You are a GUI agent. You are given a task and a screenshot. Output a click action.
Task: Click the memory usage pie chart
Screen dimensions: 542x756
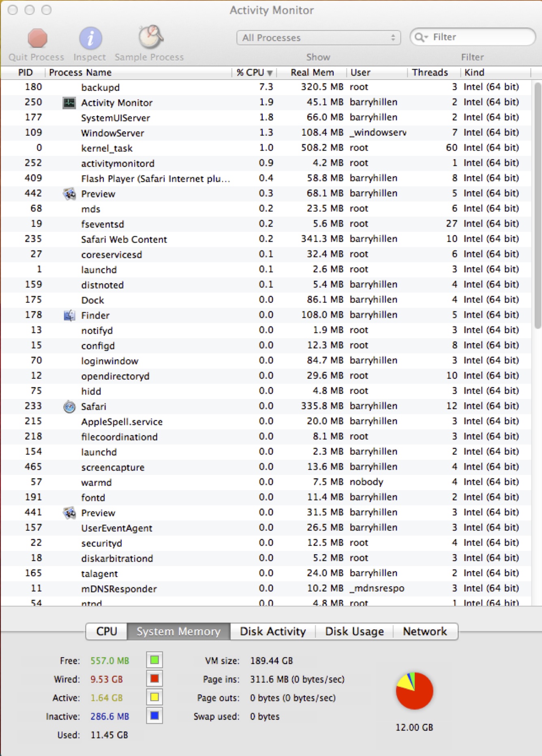click(x=414, y=691)
